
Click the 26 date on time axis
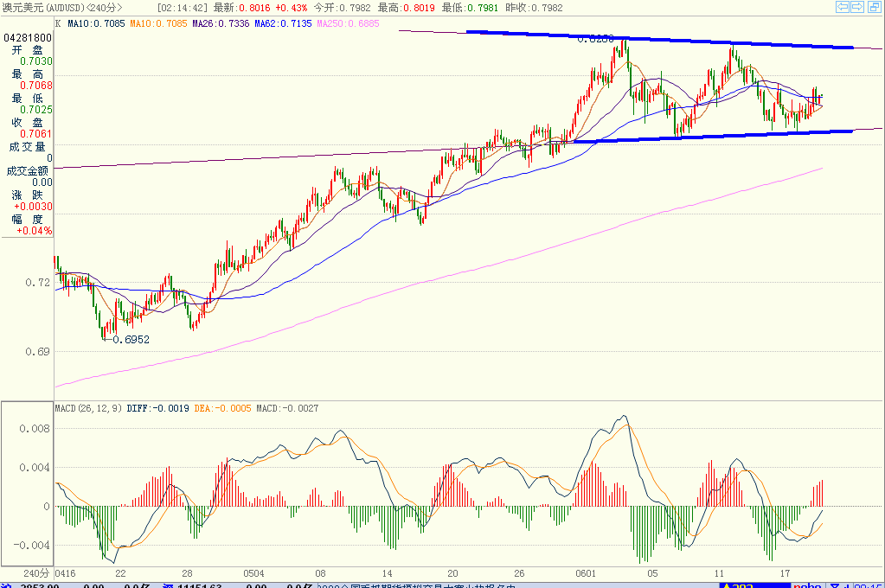[x=519, y=573]
